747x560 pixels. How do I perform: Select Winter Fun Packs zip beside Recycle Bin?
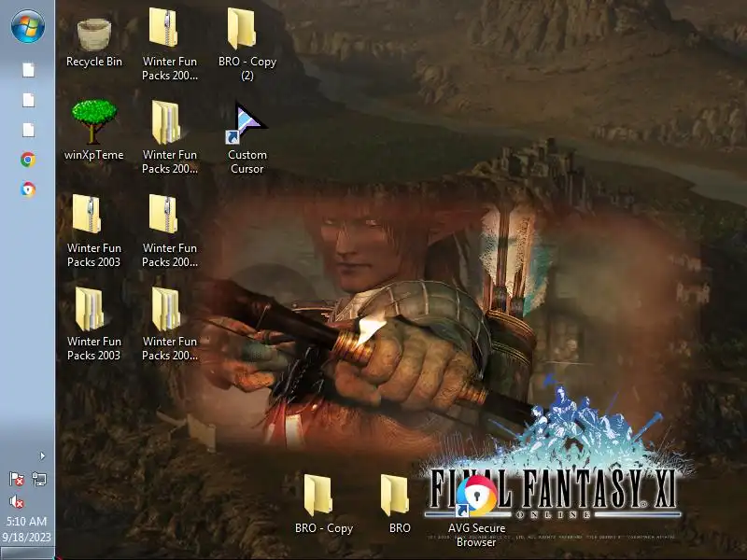170,44
